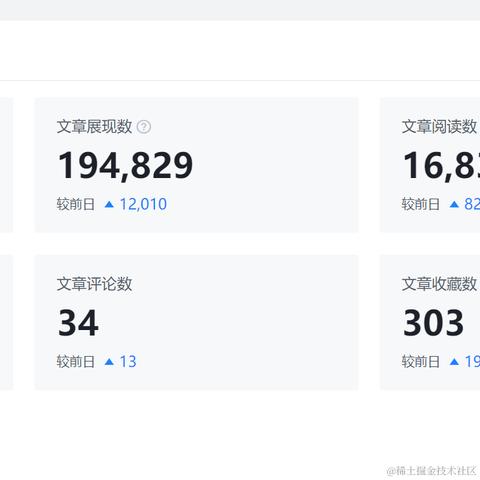Click the up arrow in the 文章阅读数 card
The image size is (480, 480).
(454, 204)
